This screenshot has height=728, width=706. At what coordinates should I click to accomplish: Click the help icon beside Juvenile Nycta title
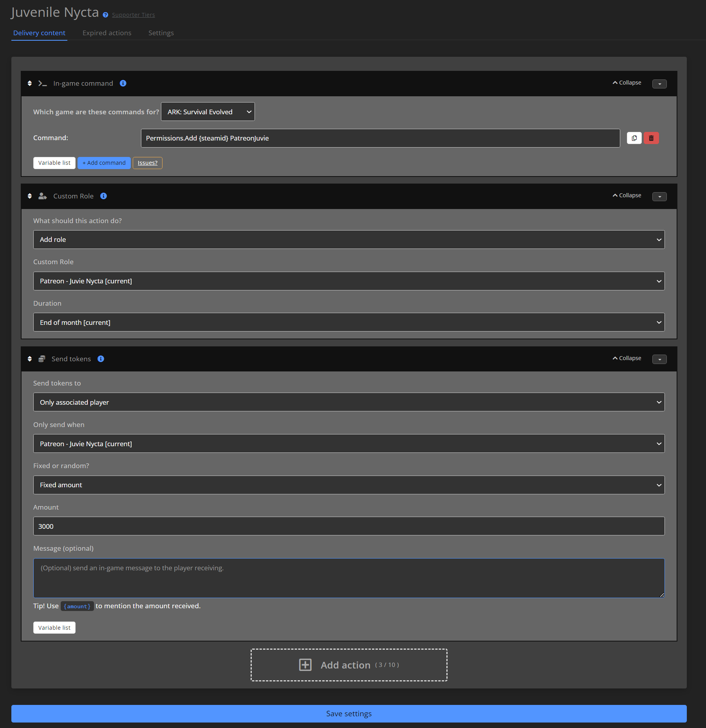105,15
